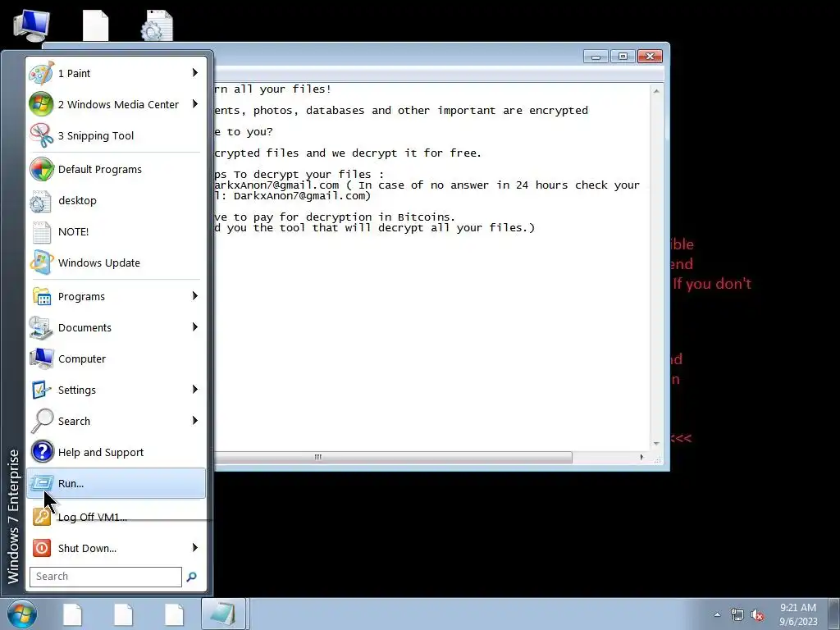The height and width of the screenshot is (630, 840).
Task: Click the Notepad horizontal scrollbar right arrow
Action: click(x=641, y=457)
